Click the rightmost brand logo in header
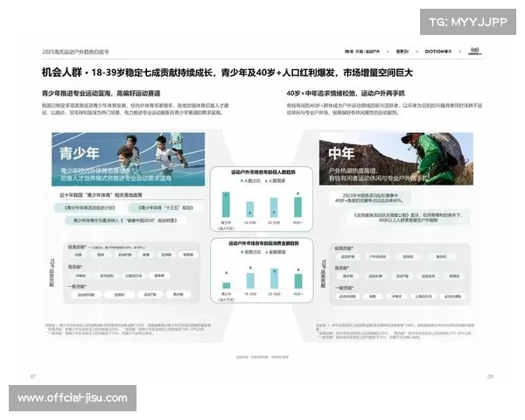This screenshot has height=420, width=525. click(475, 51)
